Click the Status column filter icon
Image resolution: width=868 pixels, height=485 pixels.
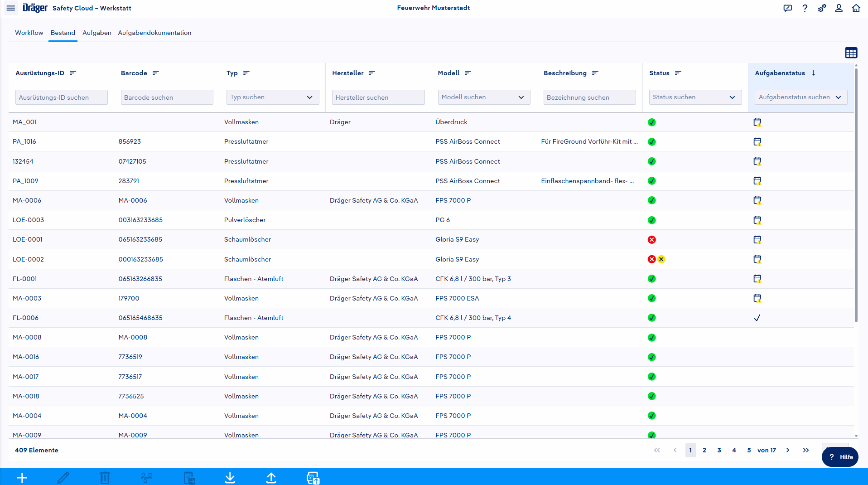(678, 73)
